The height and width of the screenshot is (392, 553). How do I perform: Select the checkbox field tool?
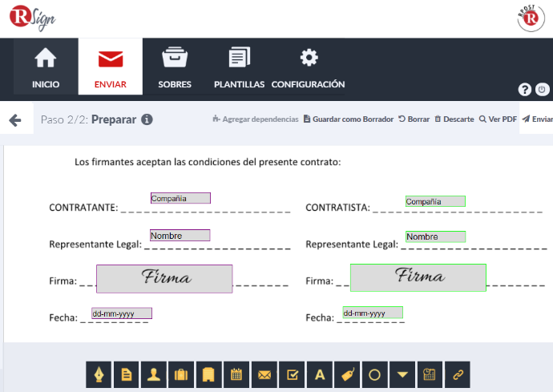pos(292,374)
